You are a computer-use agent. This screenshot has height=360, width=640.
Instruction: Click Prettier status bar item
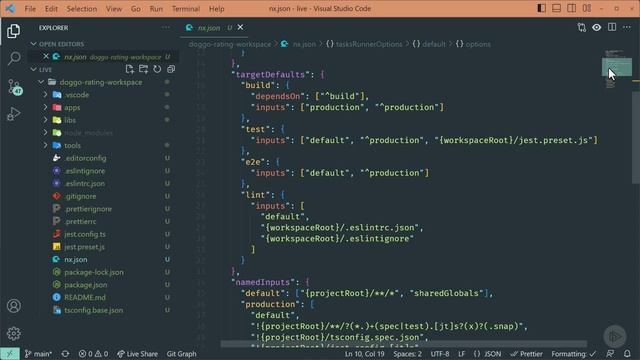[x=527, y=354]
